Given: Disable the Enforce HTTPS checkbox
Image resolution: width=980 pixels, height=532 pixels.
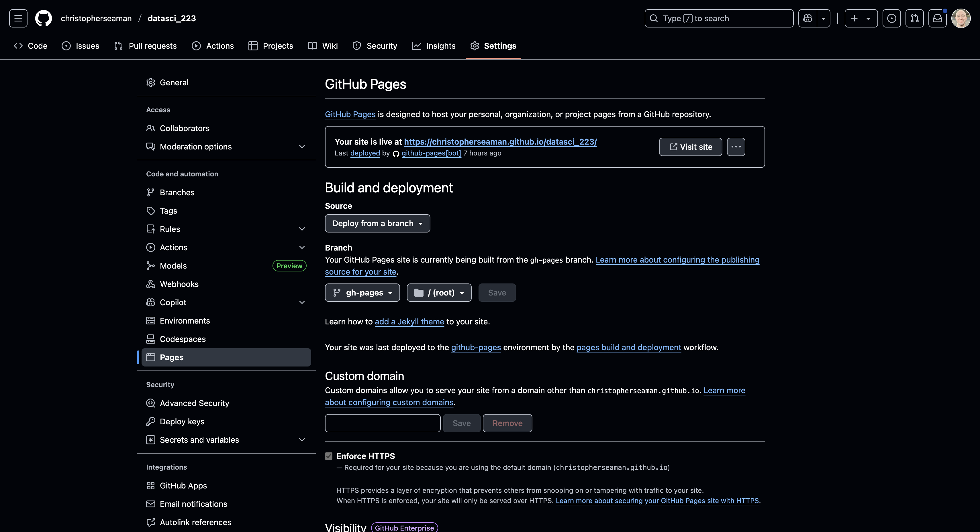Looking at the screenshot, I should pos(329,456).
